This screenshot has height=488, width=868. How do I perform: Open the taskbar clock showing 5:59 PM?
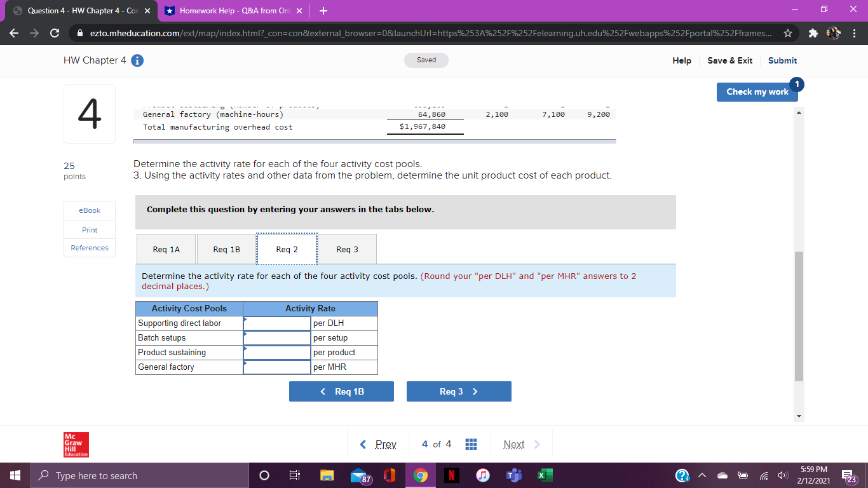pos(815,476)
